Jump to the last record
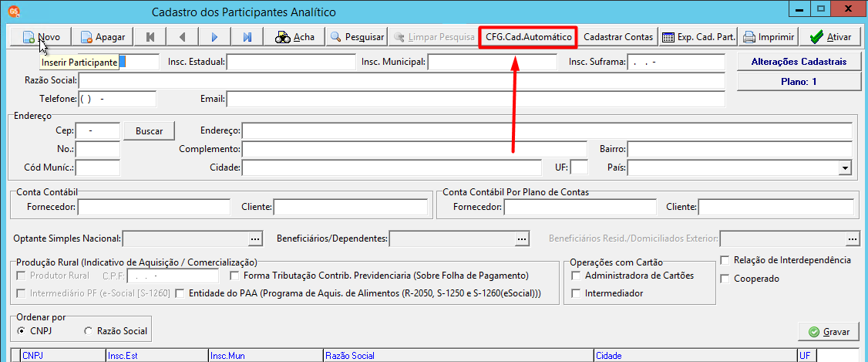The width and height of the screenshot is (868, 362). tap(247, 36)
